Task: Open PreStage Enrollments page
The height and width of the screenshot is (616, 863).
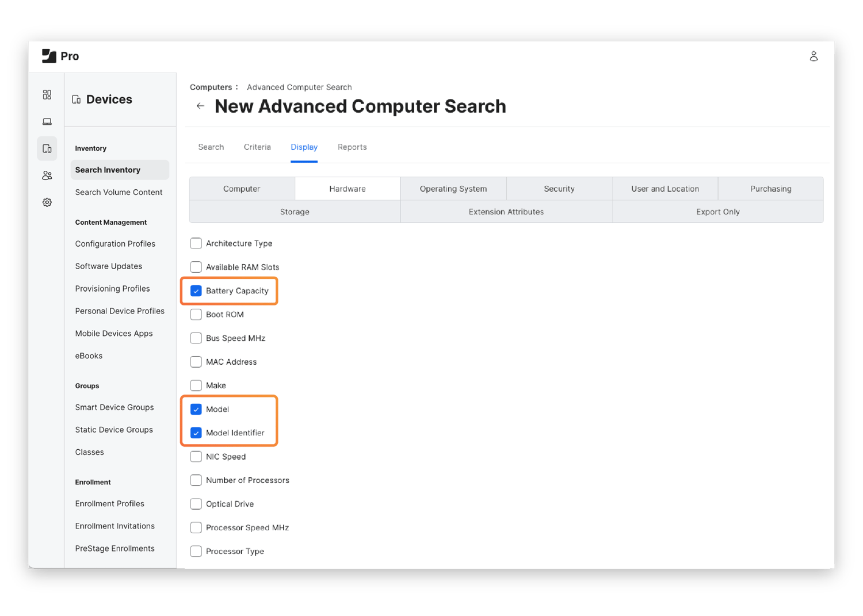Action: (x=114, y=549)
